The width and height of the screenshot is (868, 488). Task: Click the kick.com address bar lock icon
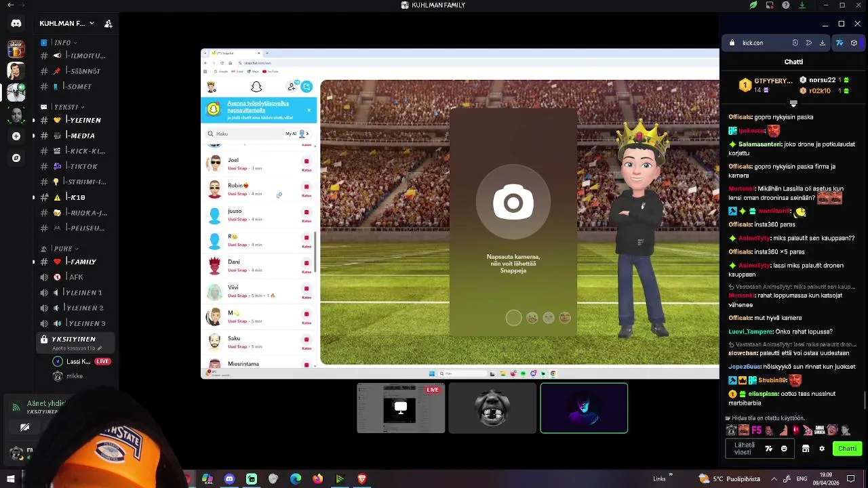pyautogui.click(x=732, y=43)
